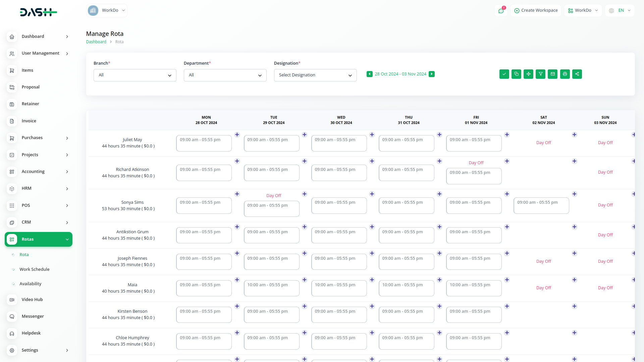644x362 pixels.
Task: Click the four-arrow move icon
Action: click(x=528, y=74)
